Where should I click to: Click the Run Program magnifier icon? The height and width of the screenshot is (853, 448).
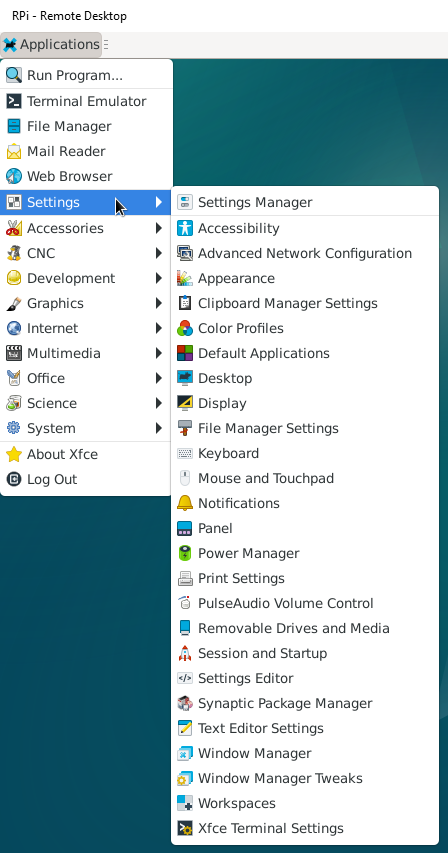[x=14, y=75]
